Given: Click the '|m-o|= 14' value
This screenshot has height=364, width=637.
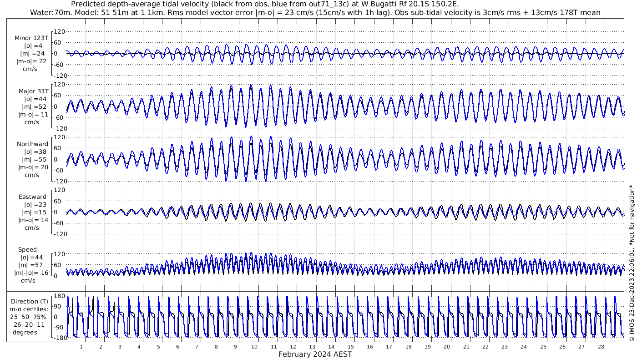Looking at the screenshot, I should click(32, 220).
